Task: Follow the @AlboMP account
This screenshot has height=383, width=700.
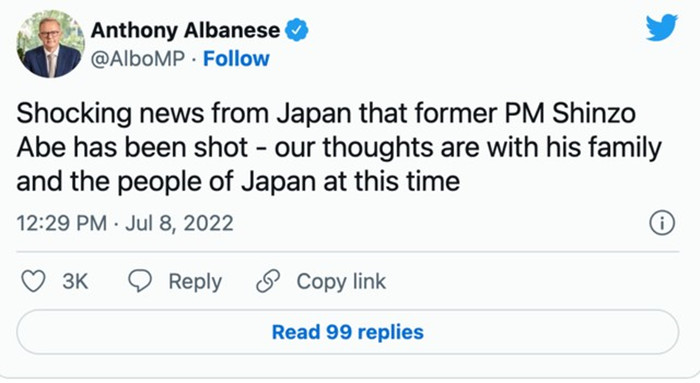Action: click(x=236, y=58)
